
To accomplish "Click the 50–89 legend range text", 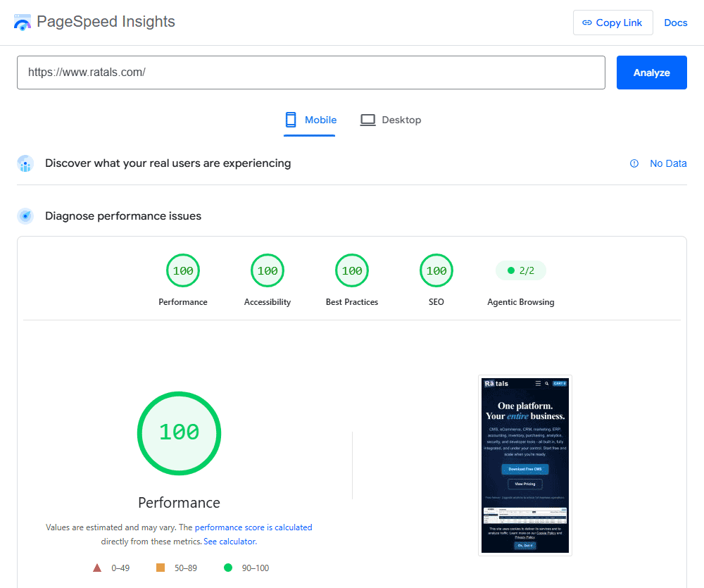I will (185, 568).
